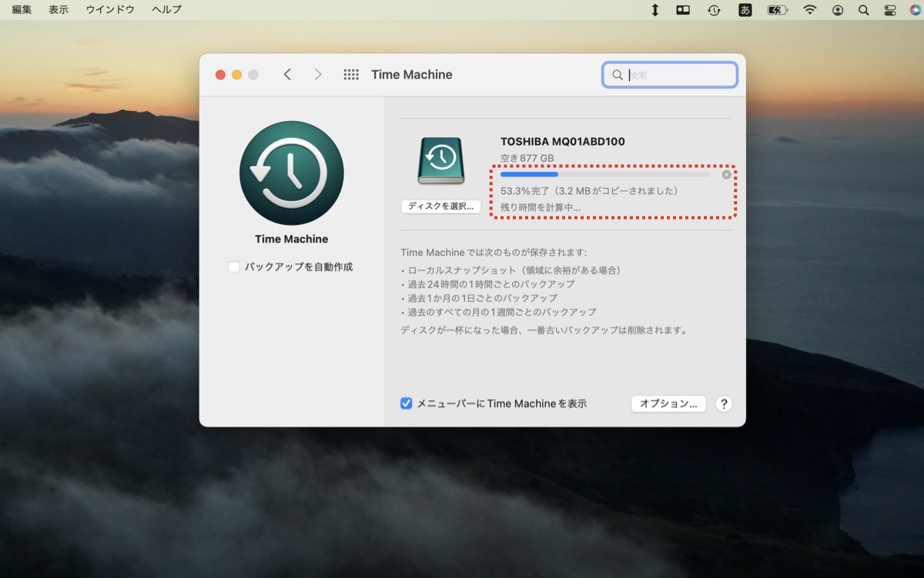Open the Wi-Fi status icon
The image size is (924, 578).
click(808, 10)
